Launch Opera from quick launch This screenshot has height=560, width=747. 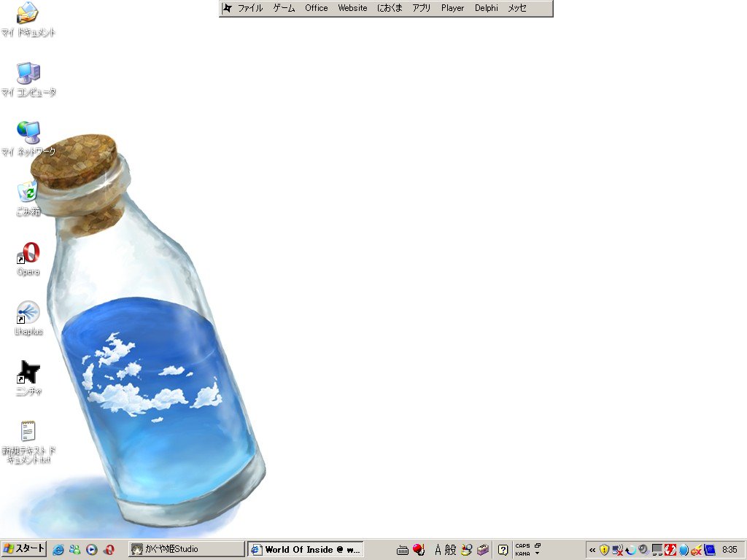click(109, 550)
